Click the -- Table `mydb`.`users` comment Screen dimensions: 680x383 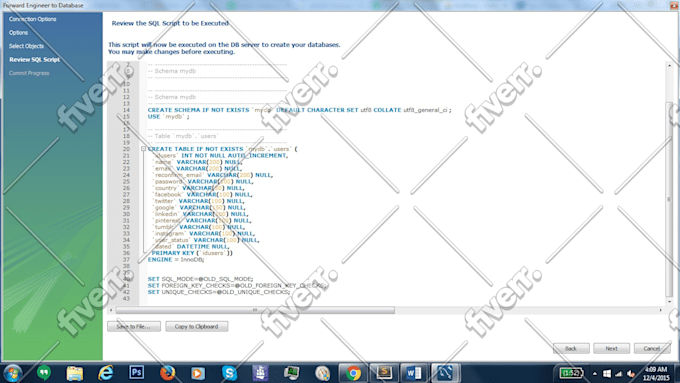[x=183, y=136]
